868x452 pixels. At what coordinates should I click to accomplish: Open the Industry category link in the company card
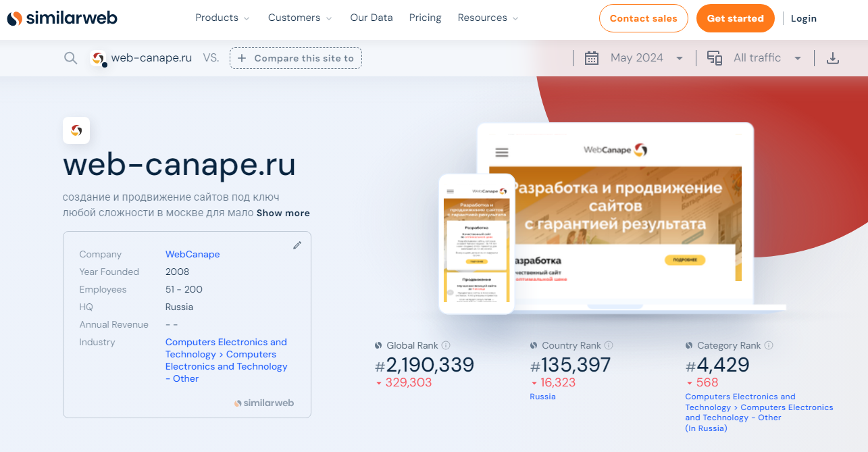[226, 360]
